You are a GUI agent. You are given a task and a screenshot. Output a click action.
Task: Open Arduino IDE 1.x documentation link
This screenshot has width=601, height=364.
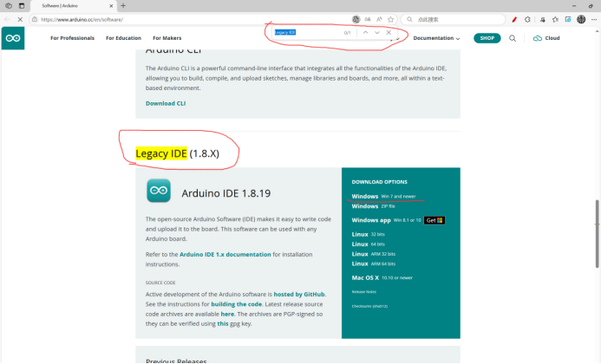225,255
